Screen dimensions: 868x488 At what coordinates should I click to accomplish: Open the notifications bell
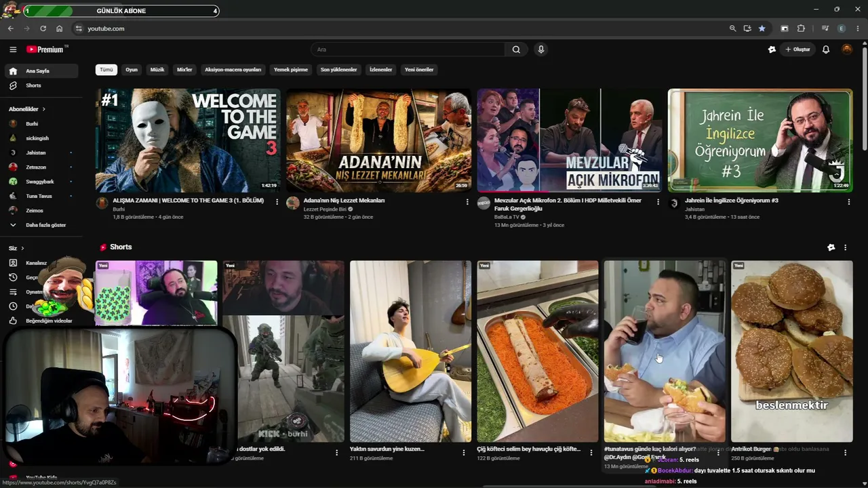(826, 49)
